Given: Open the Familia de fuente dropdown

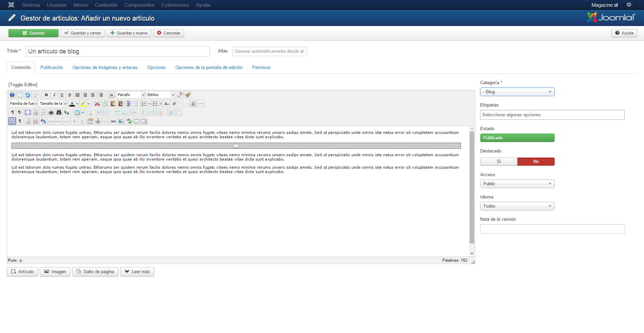Looking at the screenshot, I should [23, 103].
